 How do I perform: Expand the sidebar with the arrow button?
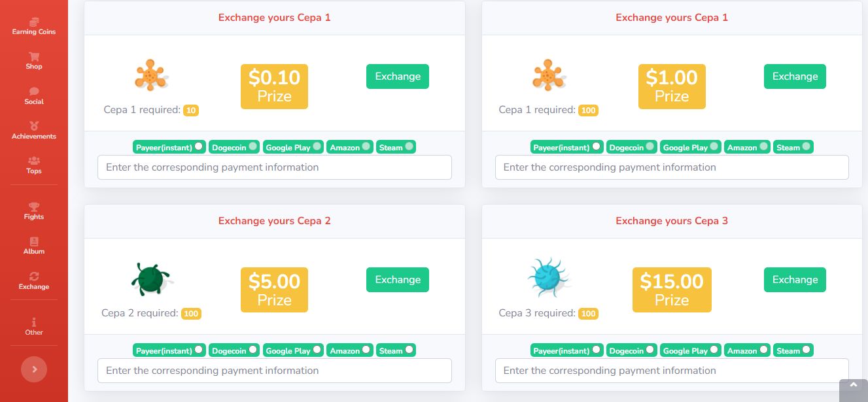[x=34, y=369]
